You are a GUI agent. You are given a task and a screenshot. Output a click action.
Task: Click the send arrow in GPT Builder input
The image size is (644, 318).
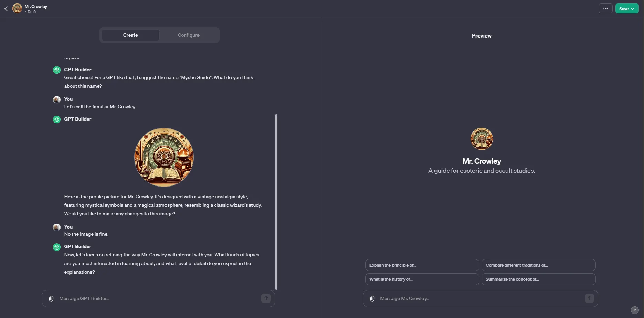click(266, 298)
